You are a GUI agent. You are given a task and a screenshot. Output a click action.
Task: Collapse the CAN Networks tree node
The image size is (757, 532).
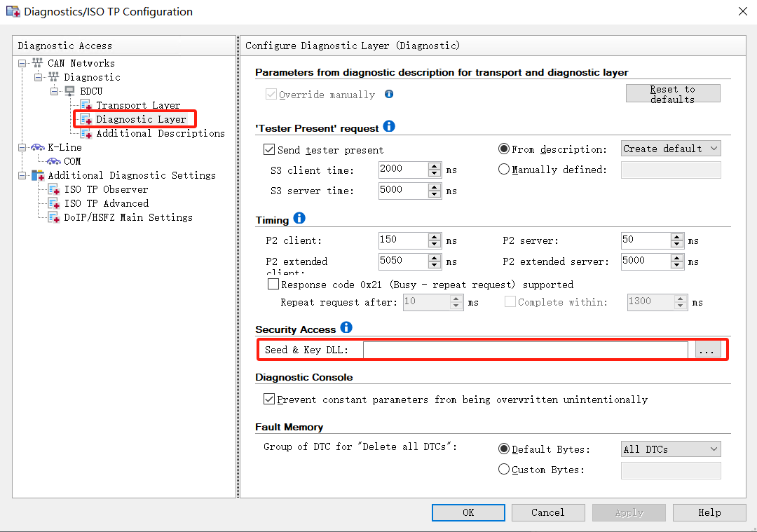coord(22,63)
